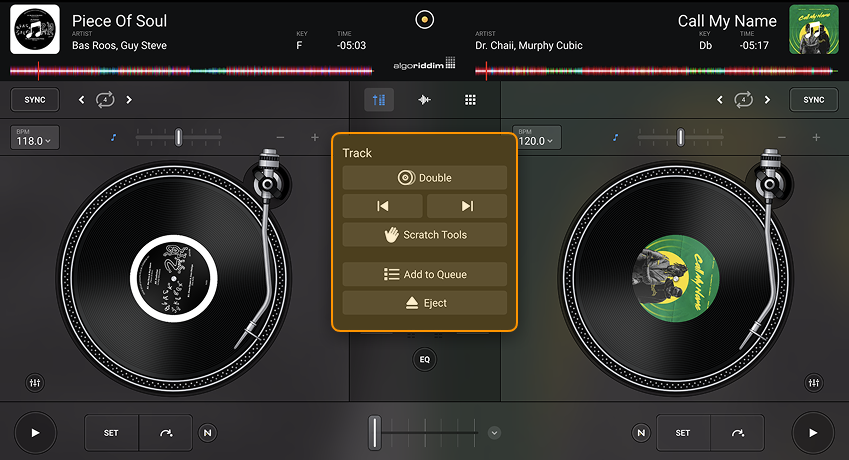Screen dimensions: 849x460
Task: Switch to the waveform view tab
Action: (x=424, y=100)
